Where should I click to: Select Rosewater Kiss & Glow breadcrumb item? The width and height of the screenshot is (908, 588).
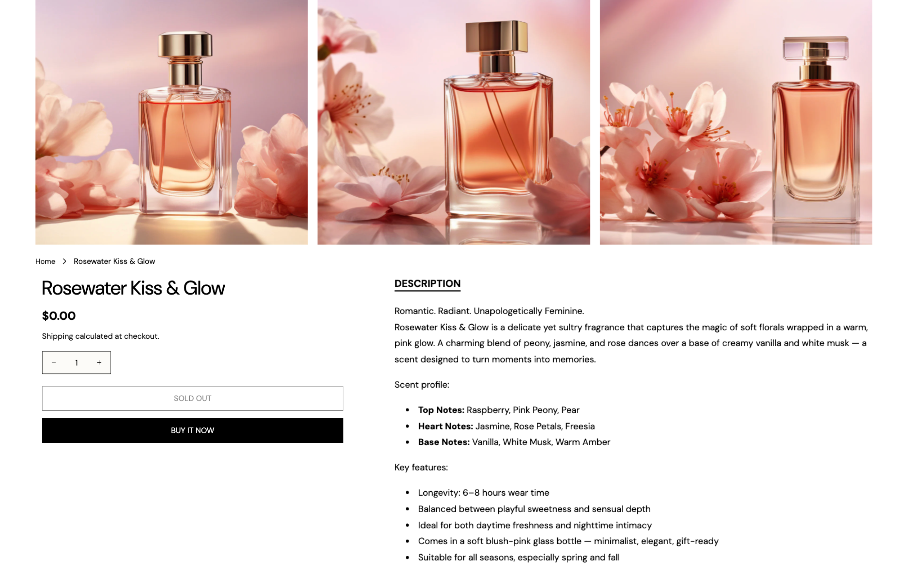click(x=115, y=261)
